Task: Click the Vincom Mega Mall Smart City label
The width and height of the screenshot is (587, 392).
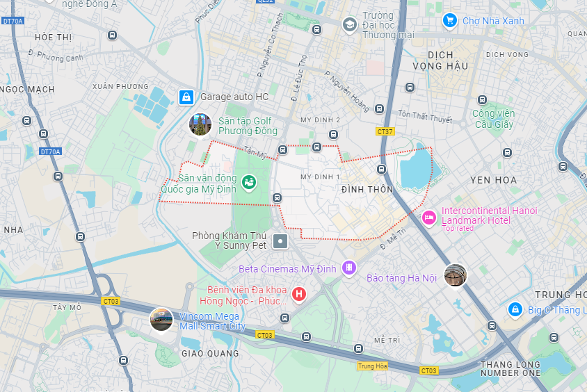Action: pyautogui.click(x=212, y=321)
